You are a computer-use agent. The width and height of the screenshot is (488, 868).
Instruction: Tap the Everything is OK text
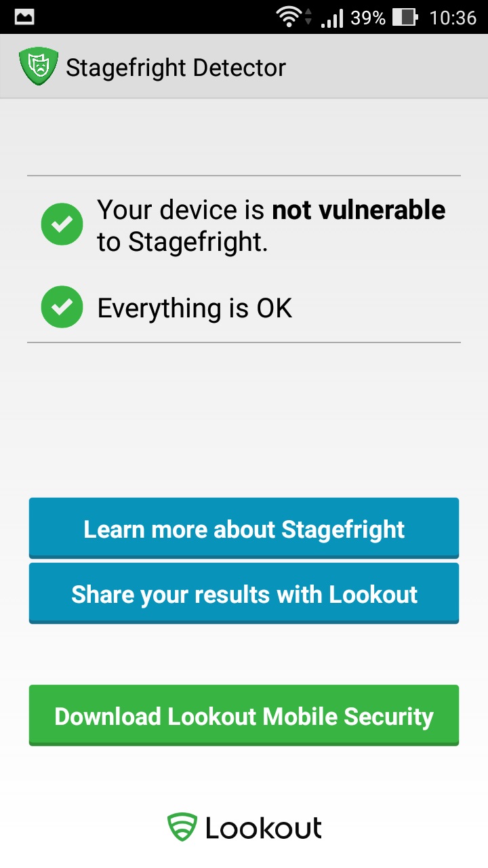point(195,309)
